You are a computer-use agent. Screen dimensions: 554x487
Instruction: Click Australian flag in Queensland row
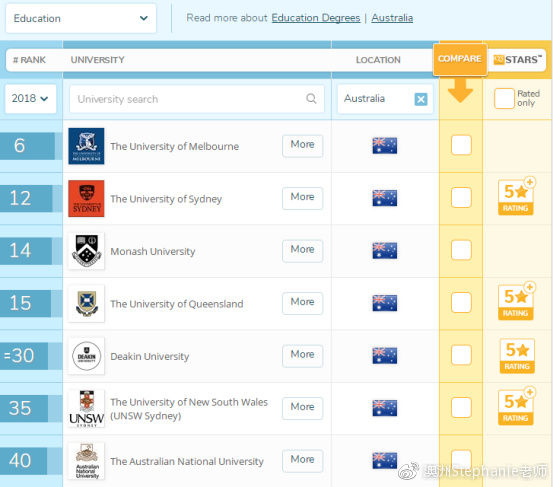384,303
